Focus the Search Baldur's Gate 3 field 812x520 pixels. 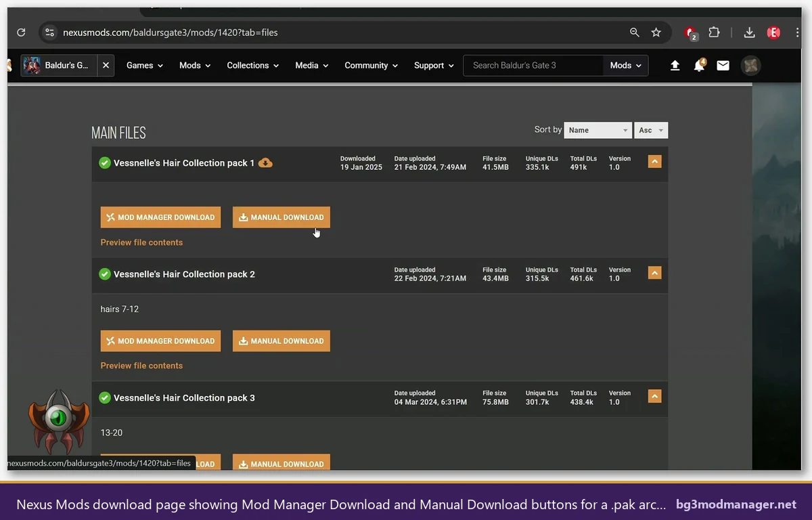(533, 66)
